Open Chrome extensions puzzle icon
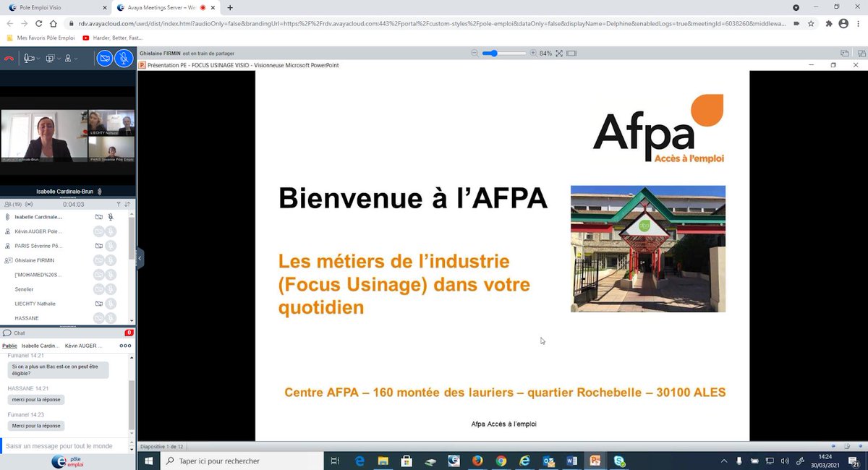Image resolution: width=868 pixels, height=470 pixels. (828, 23)
